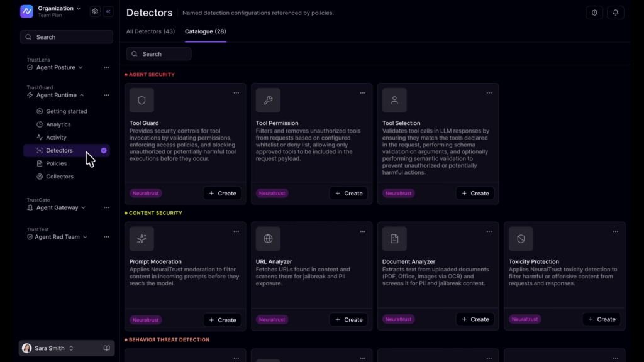Click Neuraltrust tag on Tool Guard card
The width and height of the screenshot is (644, 362).
(x=146, y=194)
